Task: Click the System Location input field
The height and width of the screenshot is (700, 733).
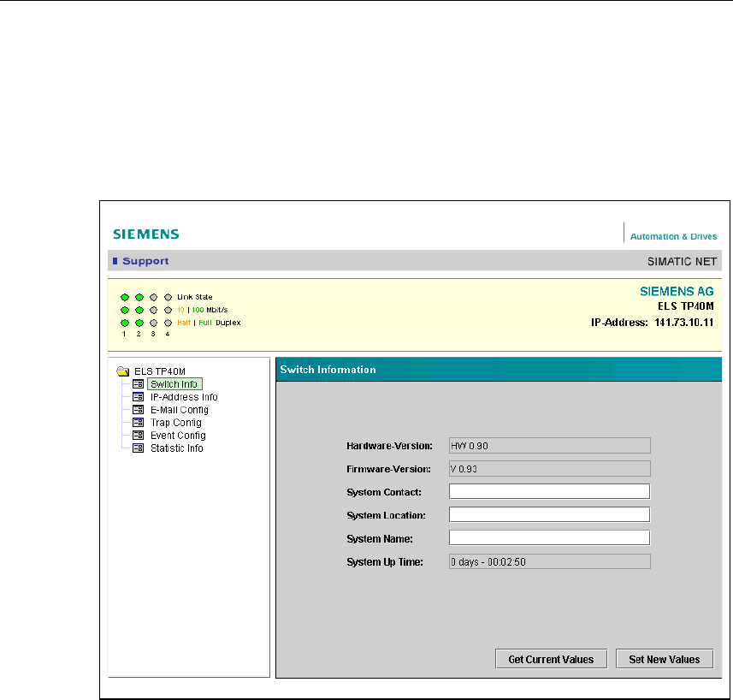Action: tap(550, 515)
